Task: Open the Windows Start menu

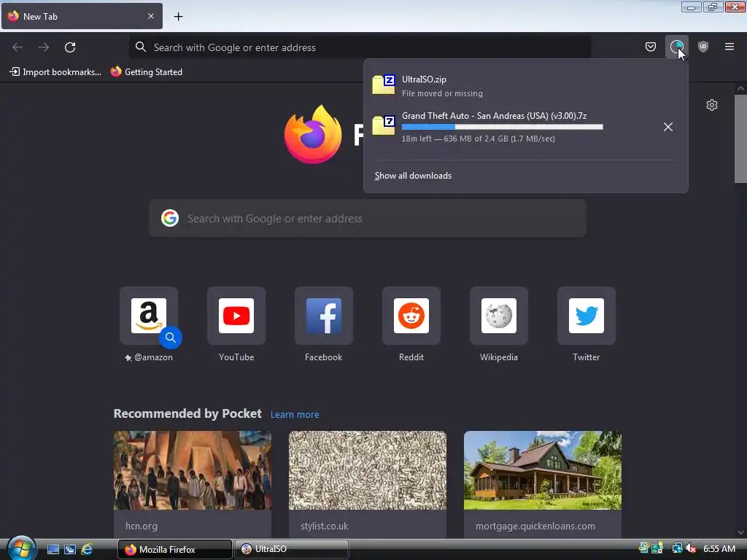Action: pyautogui.click(x=21, y=548)
